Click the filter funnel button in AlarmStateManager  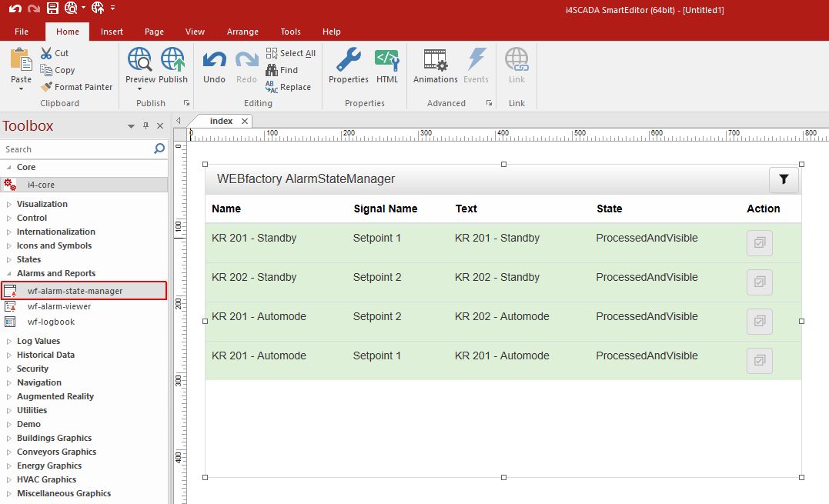(x=784, y=179)
